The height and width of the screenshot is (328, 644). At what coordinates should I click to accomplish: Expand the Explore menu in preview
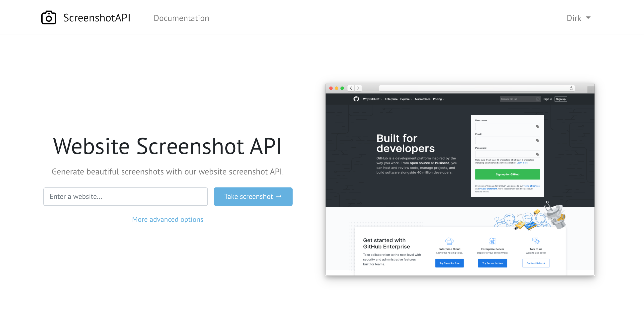point(406,99)
